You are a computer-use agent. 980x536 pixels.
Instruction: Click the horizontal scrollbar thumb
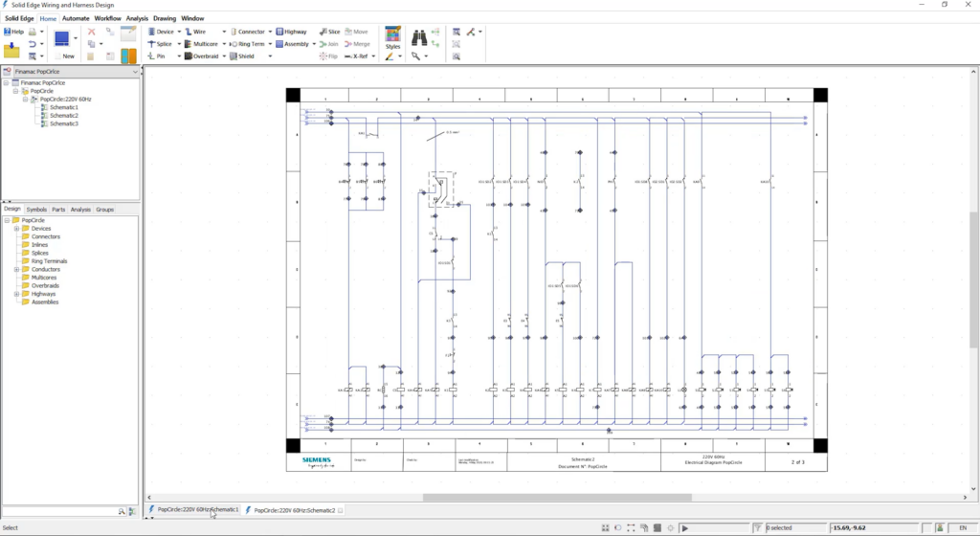tap(557, 498)
